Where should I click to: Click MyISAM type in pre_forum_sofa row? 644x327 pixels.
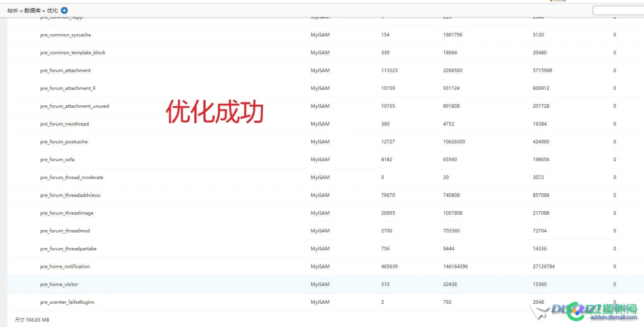[320, 160]
